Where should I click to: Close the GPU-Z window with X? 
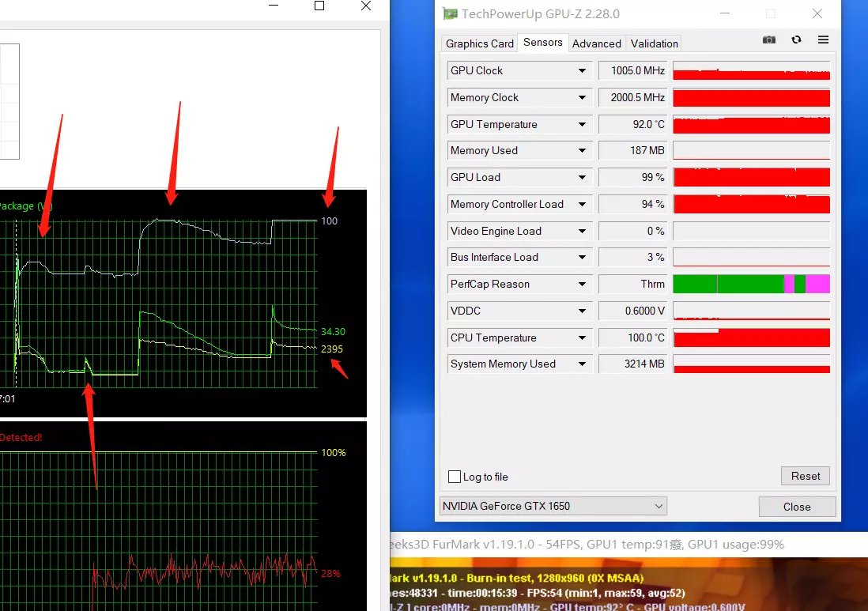tap(817, 13)
